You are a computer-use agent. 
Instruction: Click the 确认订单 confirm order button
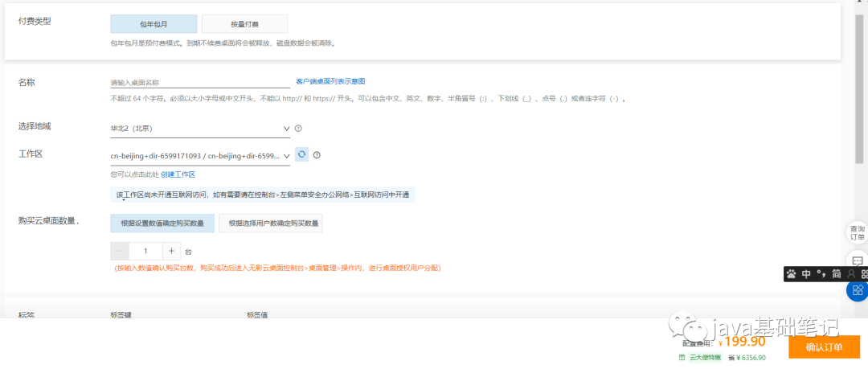(825, 347)
